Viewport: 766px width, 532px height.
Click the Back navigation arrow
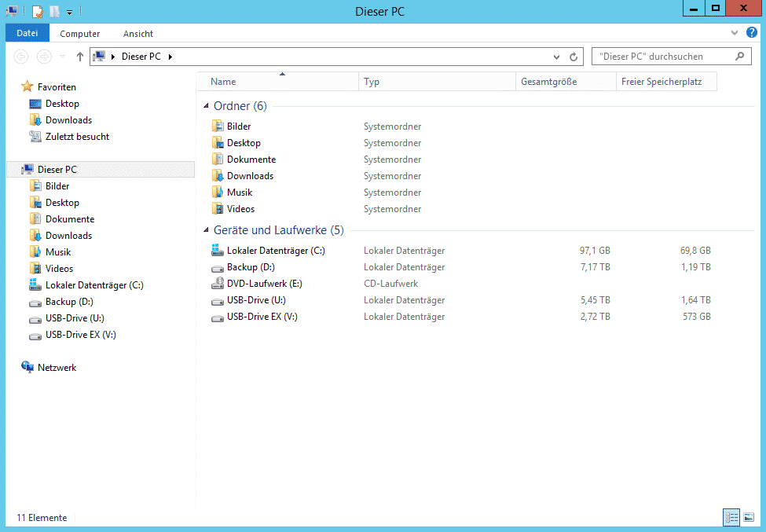[x=20, y=57]
